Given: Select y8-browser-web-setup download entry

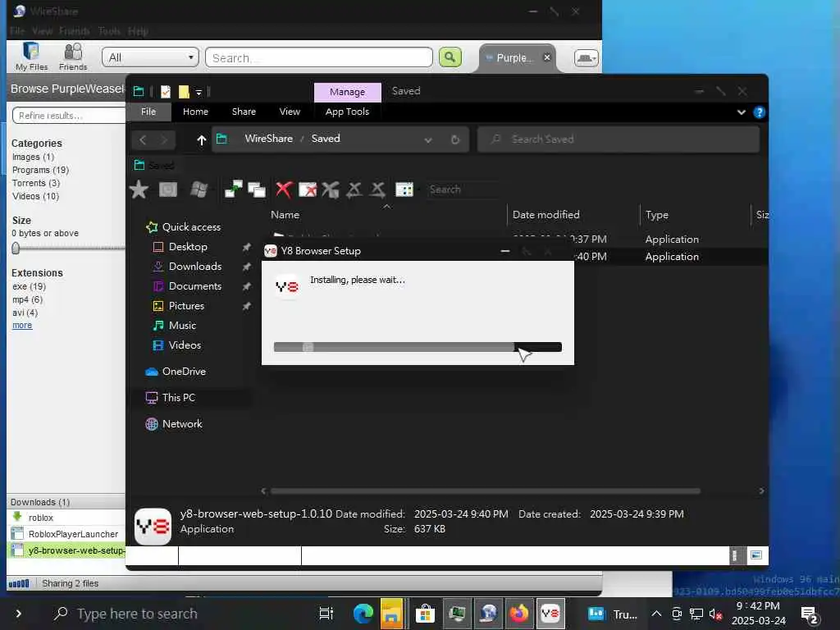Looking at the screenshot, I should [67, 550].
